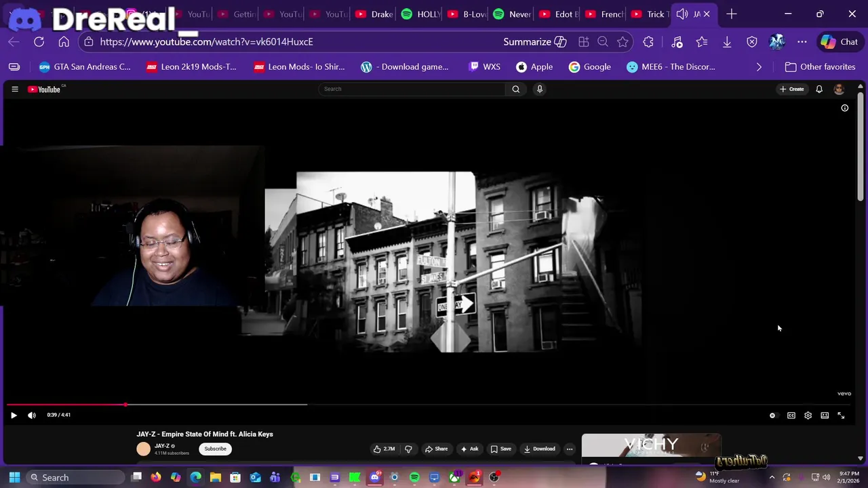The width and height of the screenshot is (868, 488).
Task: Open the browser profile avatar
Action: click(x=777, y=42)
